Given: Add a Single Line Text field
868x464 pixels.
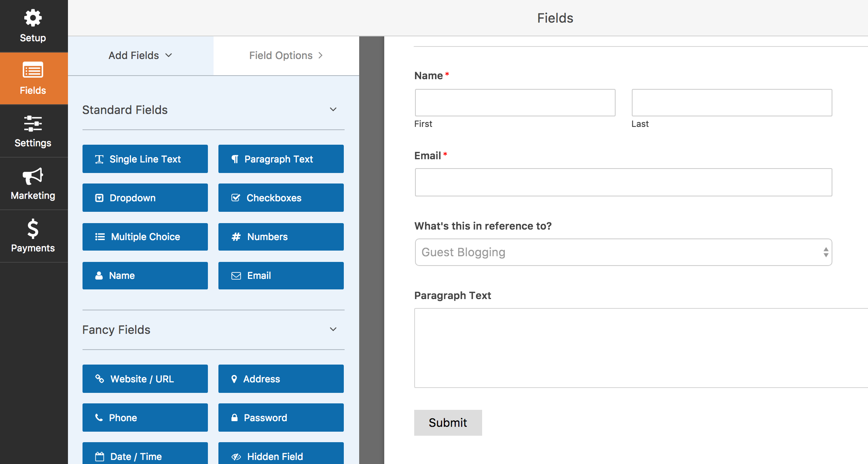Looking at the screenshot, I should pos(145,159).
